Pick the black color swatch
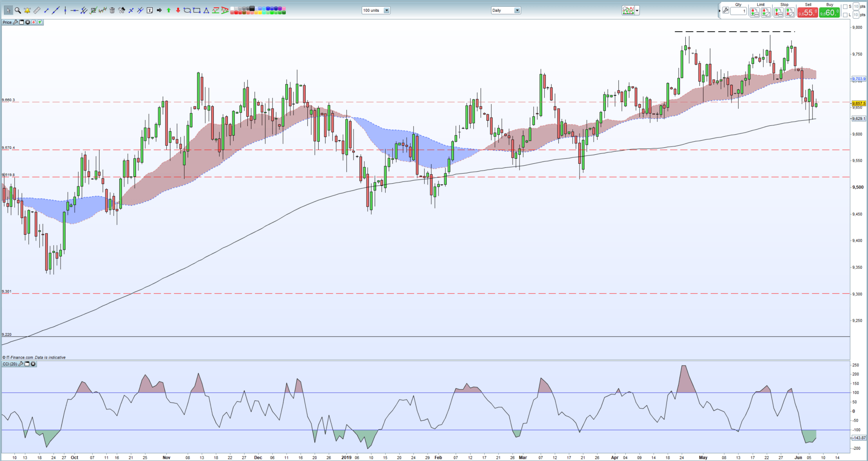Viewport: 868px width, 461px height. (x=252, y=8)
